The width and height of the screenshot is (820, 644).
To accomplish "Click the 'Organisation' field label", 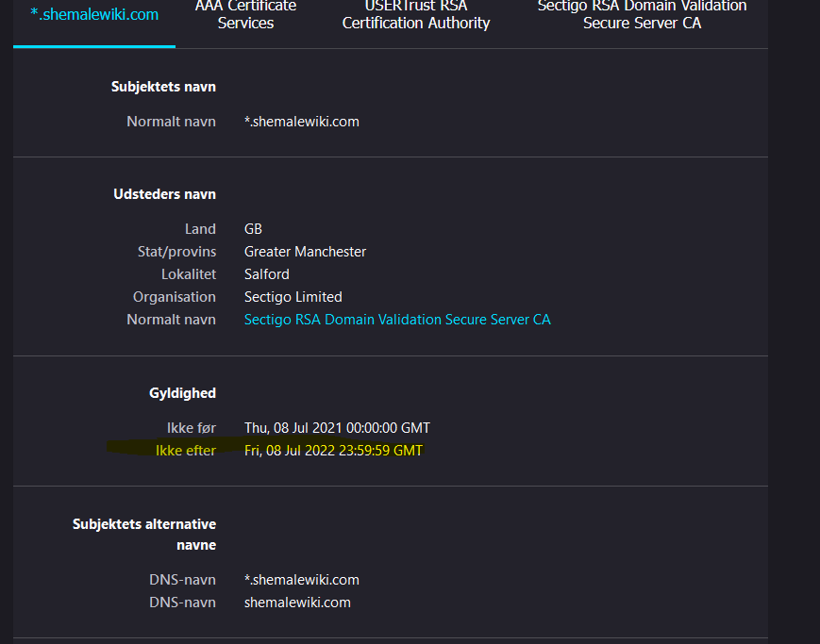I will pyautogui.click(x=175, y=297).
